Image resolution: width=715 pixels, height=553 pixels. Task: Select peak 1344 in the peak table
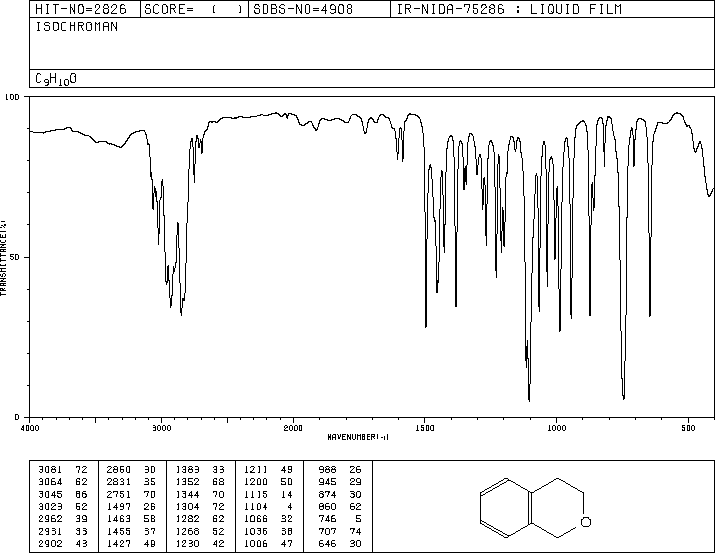187,494
